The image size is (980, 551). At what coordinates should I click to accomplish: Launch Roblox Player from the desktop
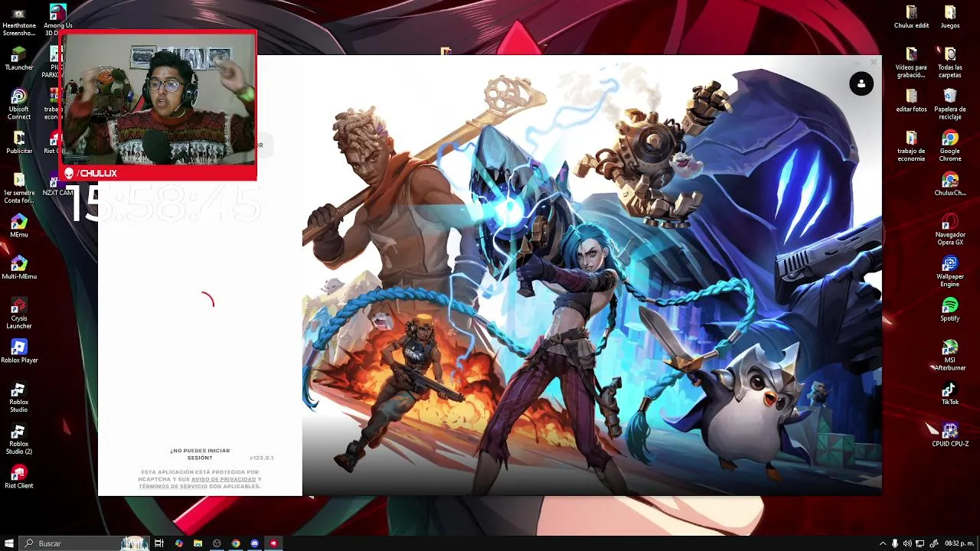(19, 351)
